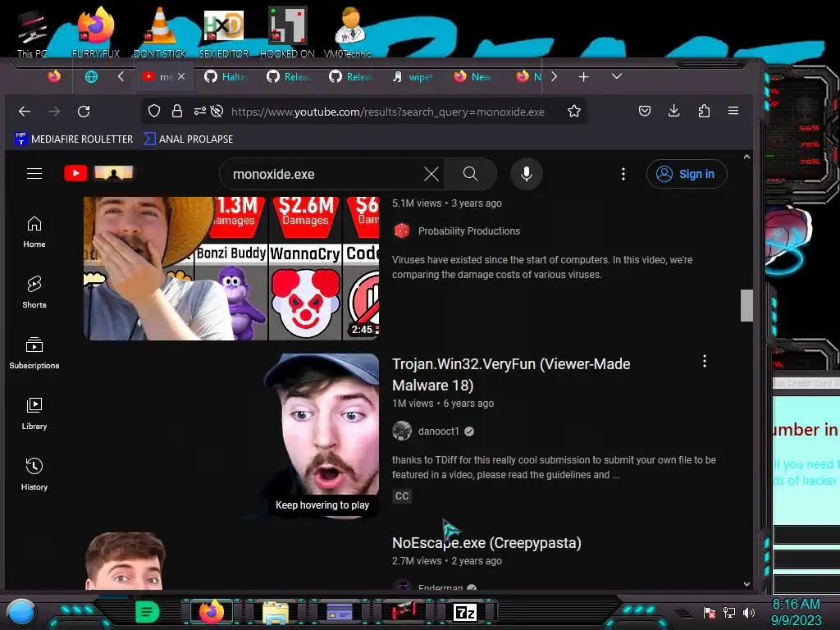Open the Start orb button

(x=21, y=612)
